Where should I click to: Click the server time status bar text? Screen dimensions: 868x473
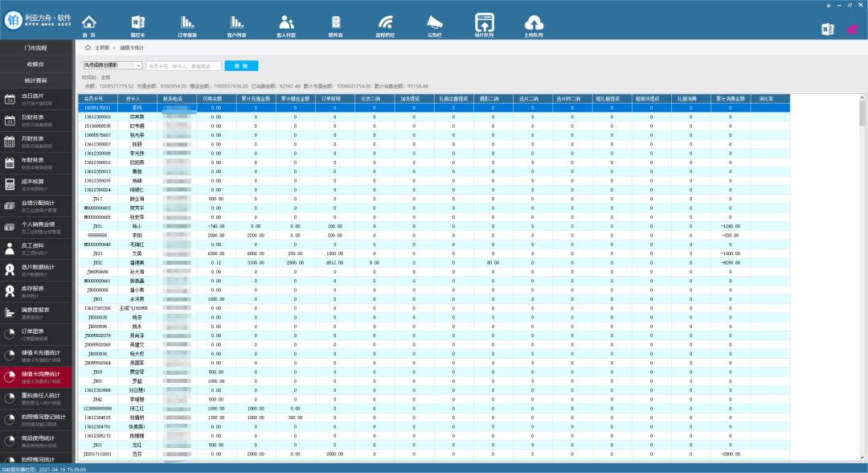coord(43,469)
